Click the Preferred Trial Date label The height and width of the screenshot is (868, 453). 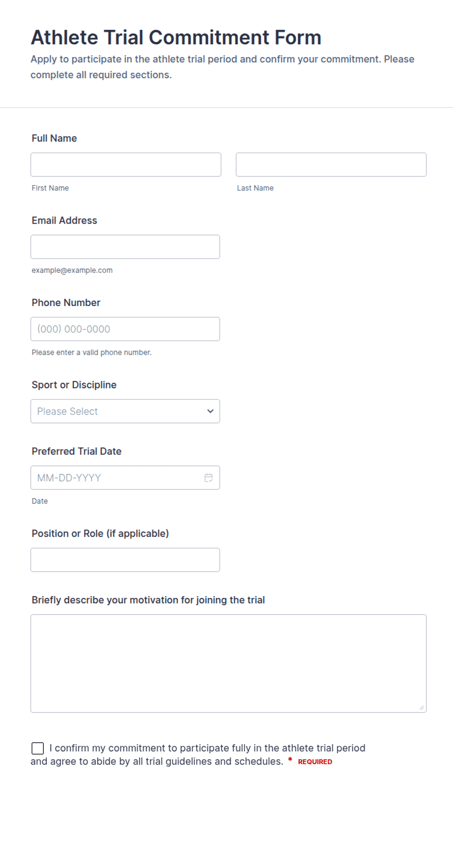coord(76,451)
